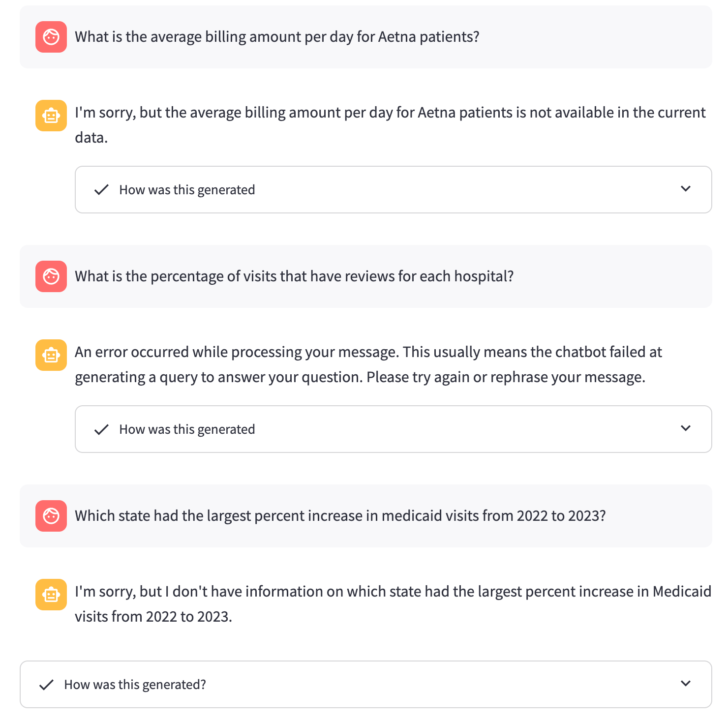Click the bot avatar beside the error message
The image size is (728, 721).
pos(51,355)
